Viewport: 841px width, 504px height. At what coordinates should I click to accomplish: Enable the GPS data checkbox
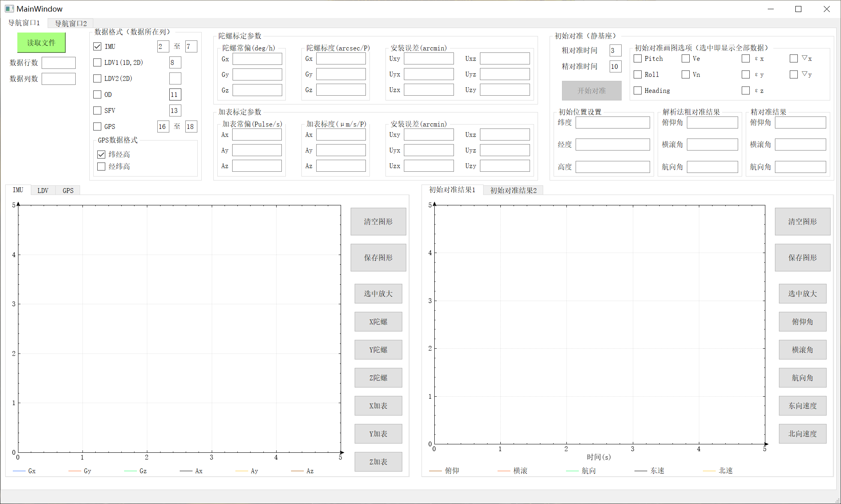click(x=97, y=127)
